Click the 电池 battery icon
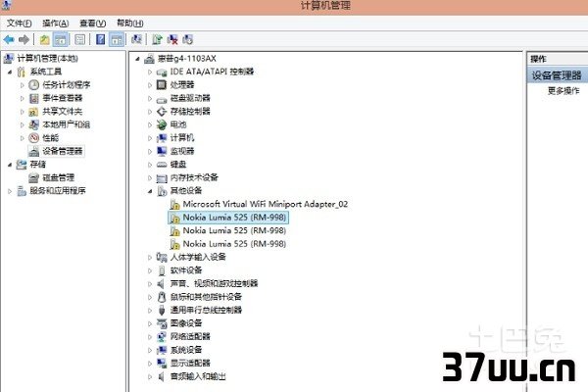Viewport: 588px width, 392px height. click(x=162, y=124)
